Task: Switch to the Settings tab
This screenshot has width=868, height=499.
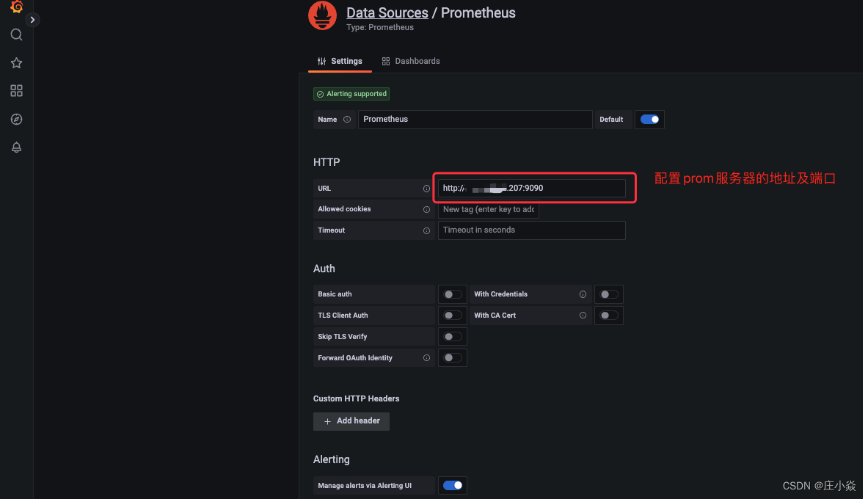Action: pyautogui.click(x=339, y=61)
